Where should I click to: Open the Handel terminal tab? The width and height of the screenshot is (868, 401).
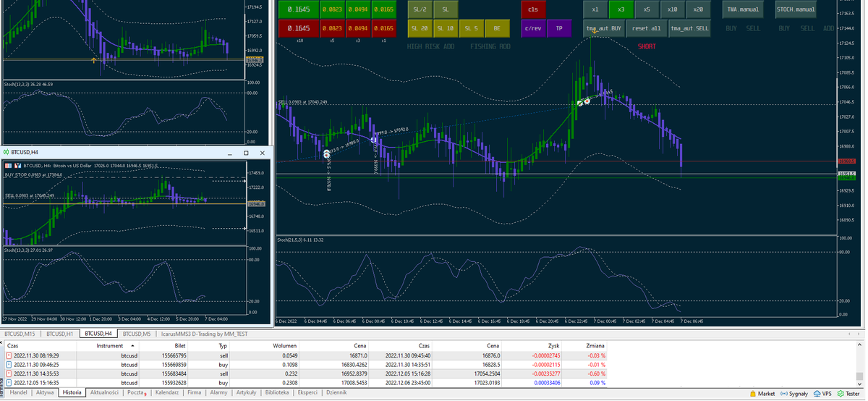tap(19, 392)
